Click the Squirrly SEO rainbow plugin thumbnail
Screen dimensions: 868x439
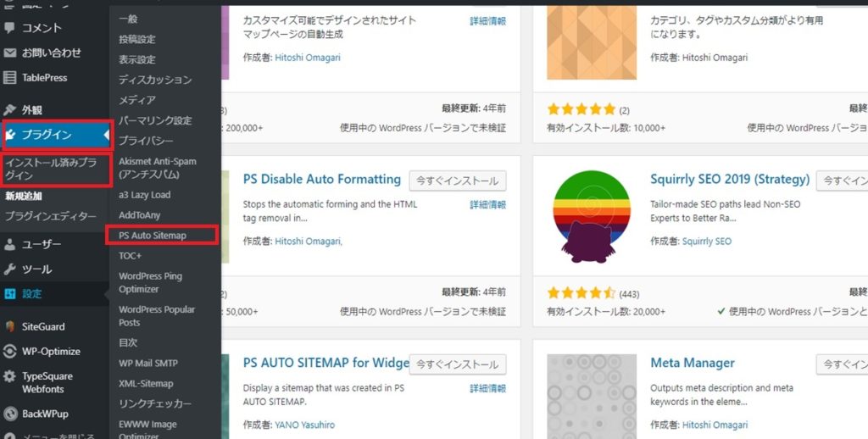click(x=592, y=216)
